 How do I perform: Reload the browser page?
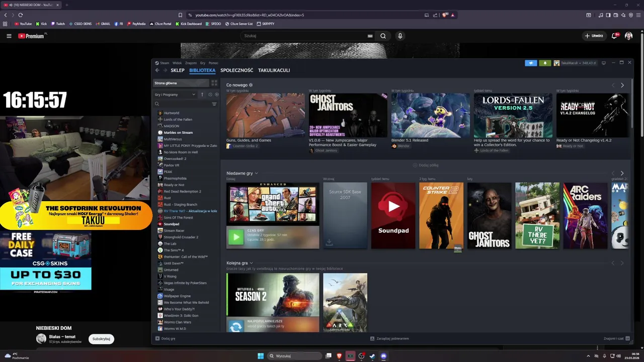point(21,15)
